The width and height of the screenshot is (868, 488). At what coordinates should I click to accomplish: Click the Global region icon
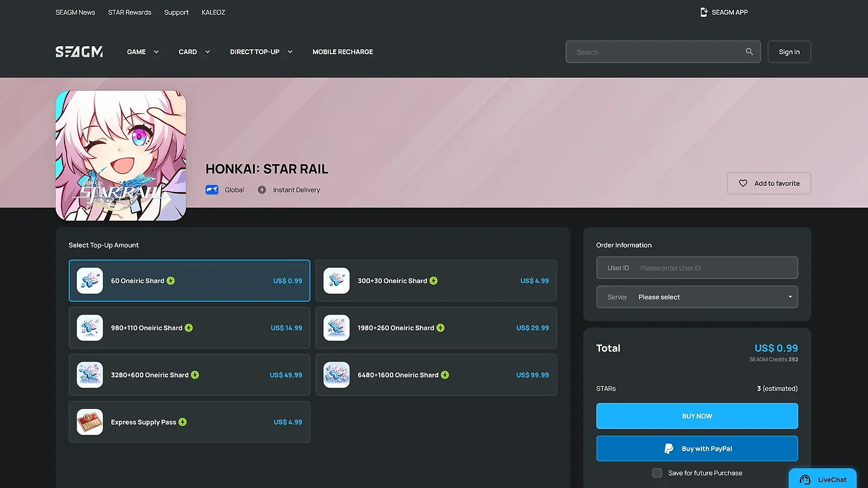pos(212,190)
